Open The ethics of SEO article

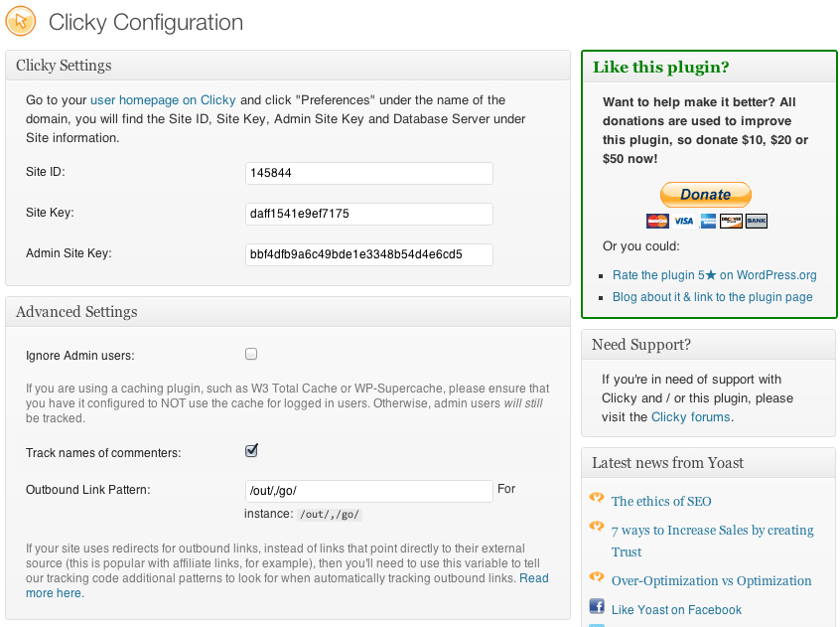(661, 501)
